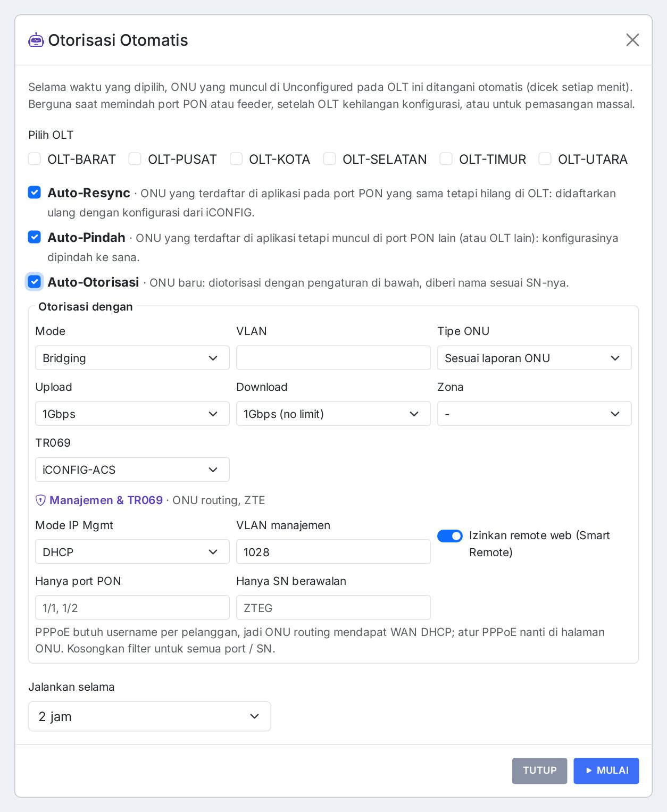The height and width of the screenshot is (812, 667).
Task: Click the OLT-SELATAN label text
Action: [385, 159]
